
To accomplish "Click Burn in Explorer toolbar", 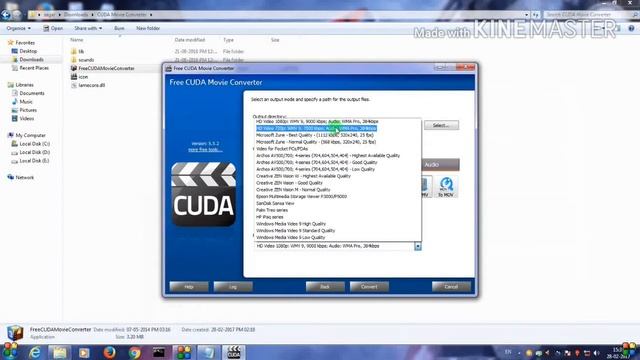I will click(119, 28).
